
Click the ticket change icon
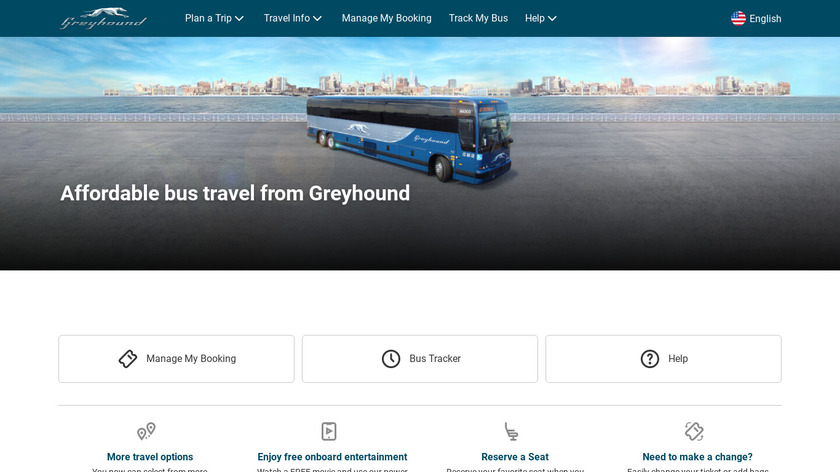(x=694, y=431)
